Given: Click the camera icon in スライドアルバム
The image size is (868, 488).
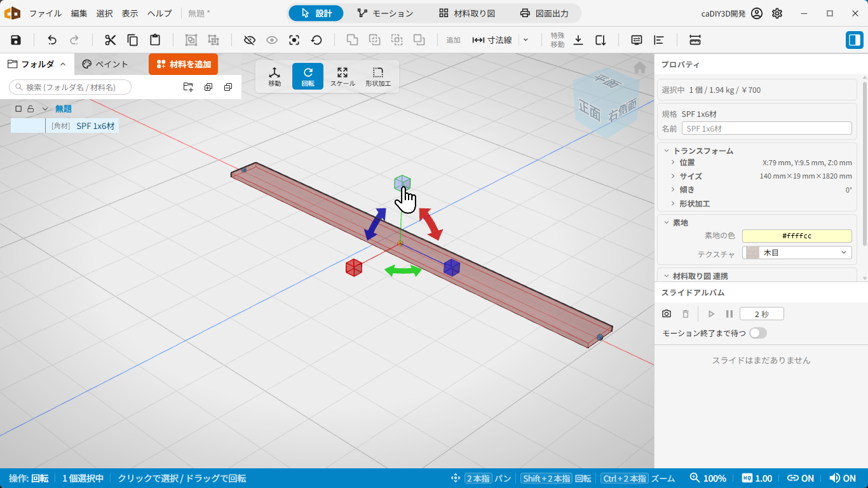Looking at the screenshot, I should [x=667, y=314].
